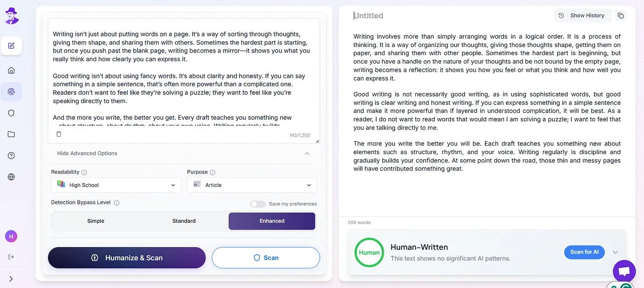Open the shield detector icon in sidebar
Viewport: 644px width, 288px height.
(x=11, y=113)
